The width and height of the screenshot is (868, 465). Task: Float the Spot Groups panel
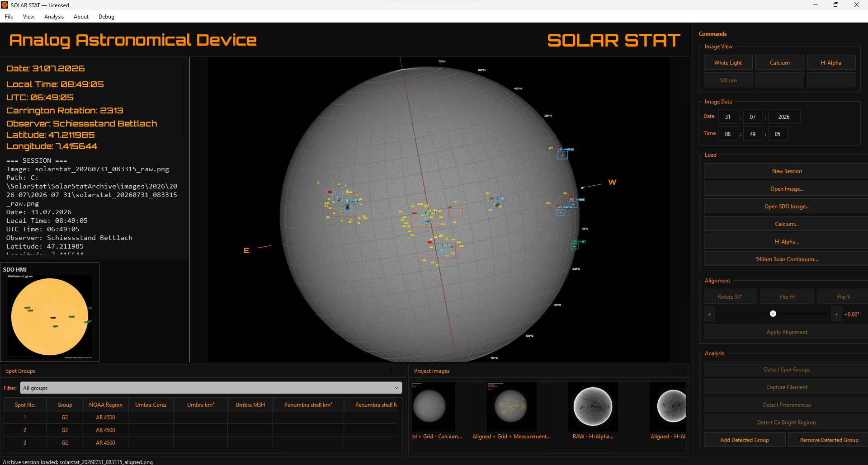click(391, 371)
